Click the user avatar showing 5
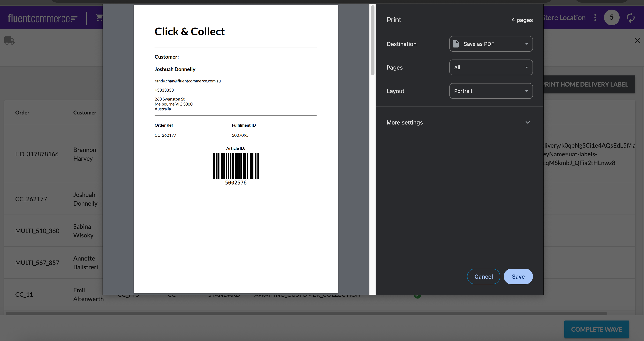The image size is (644, 341). (x=612, y=17)
